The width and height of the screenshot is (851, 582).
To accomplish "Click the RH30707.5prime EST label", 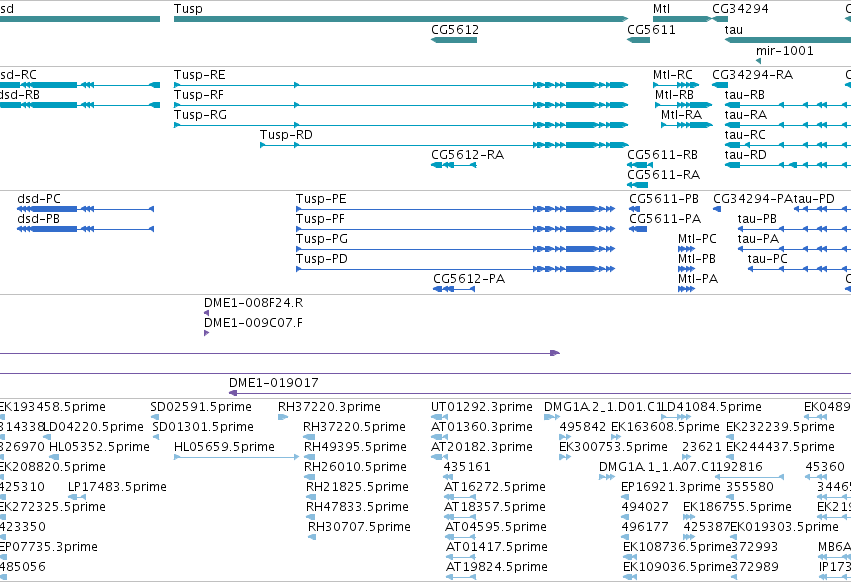I will [x=359, y=527].
